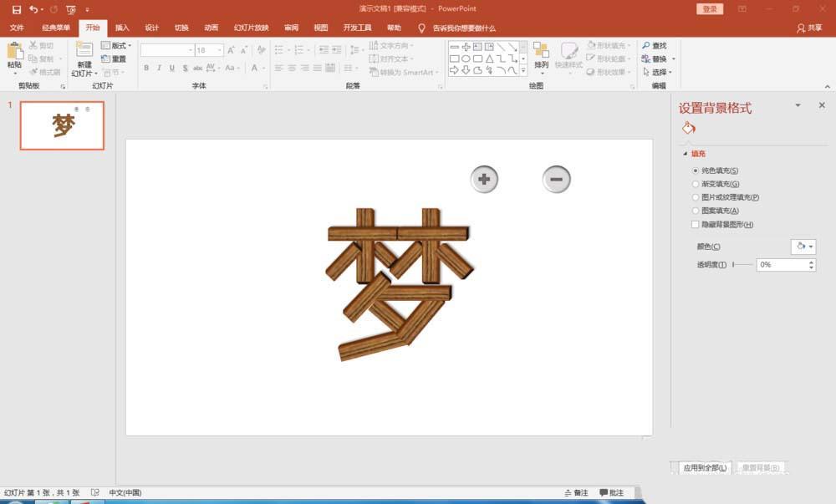Choose 渐变填充 gradient fill option
The image size is (836, 504).
(x=694, y=183)
